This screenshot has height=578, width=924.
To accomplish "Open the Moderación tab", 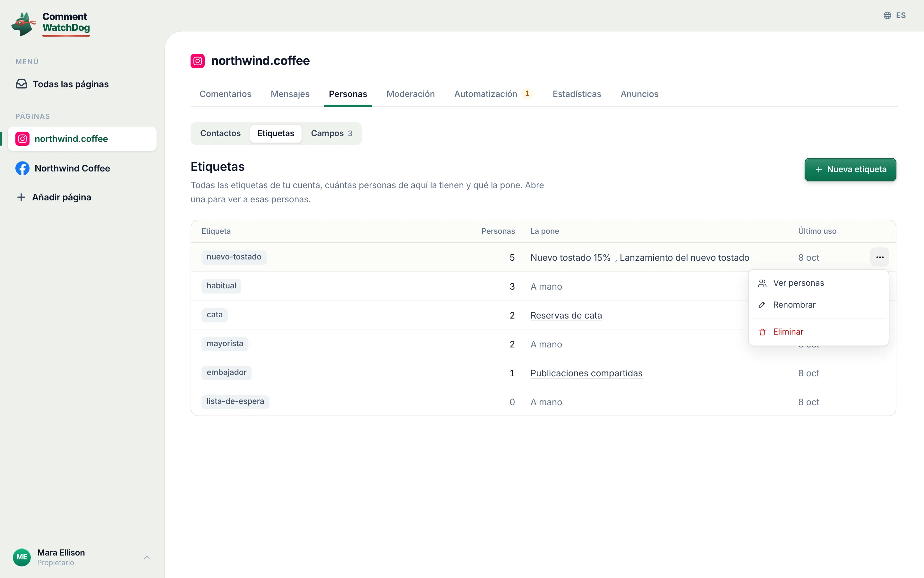I will coord(410,94).
